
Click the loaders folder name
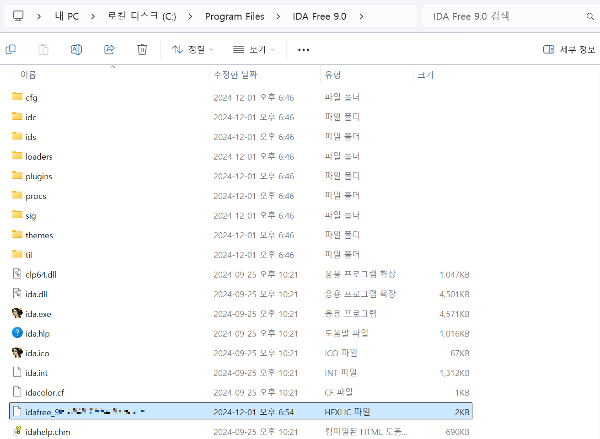tap(39, 157)
